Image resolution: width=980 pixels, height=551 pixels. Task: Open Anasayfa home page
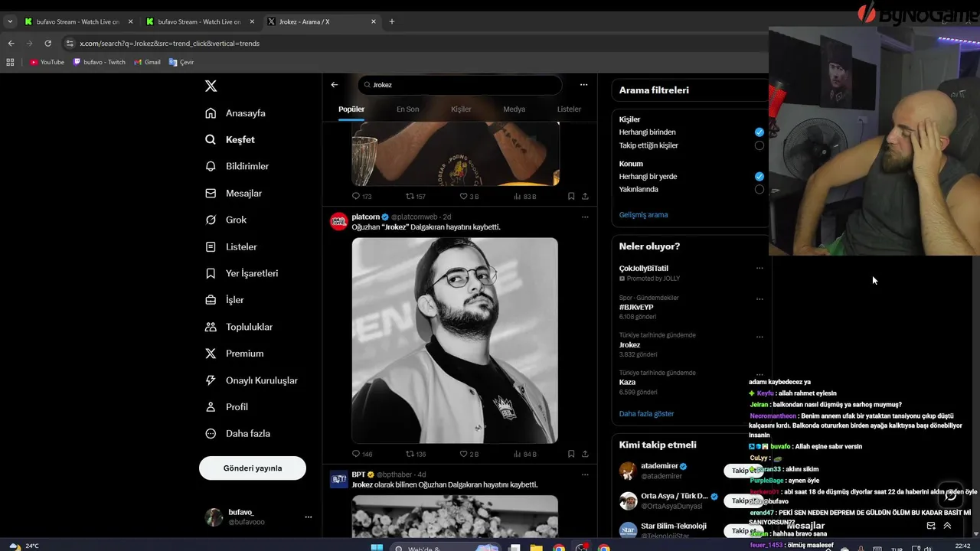tap(236, 113)
